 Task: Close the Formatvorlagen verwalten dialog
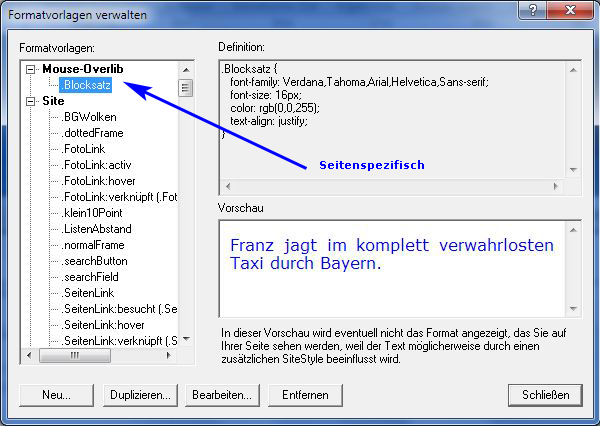coord(573,10)
